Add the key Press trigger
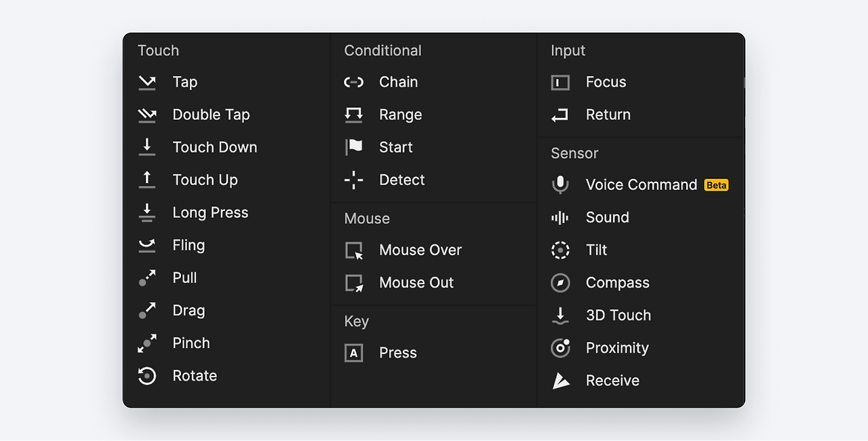 (397, 353)
